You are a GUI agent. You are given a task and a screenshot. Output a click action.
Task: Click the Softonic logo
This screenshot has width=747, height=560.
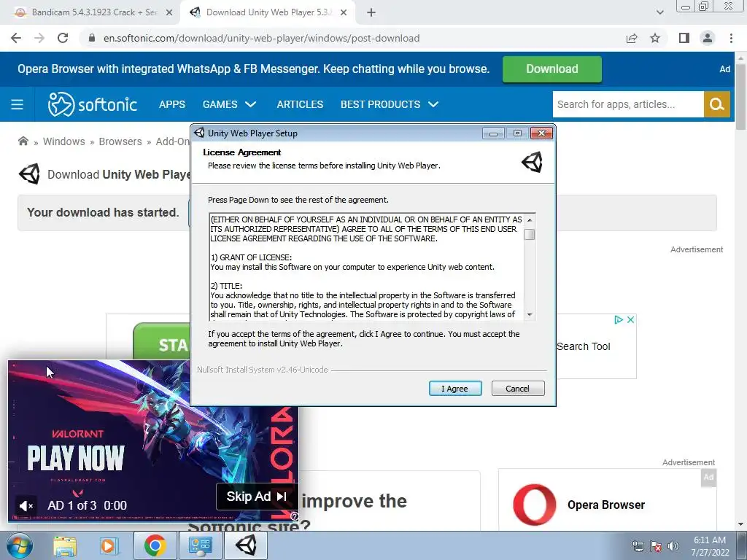pos(93,104)
